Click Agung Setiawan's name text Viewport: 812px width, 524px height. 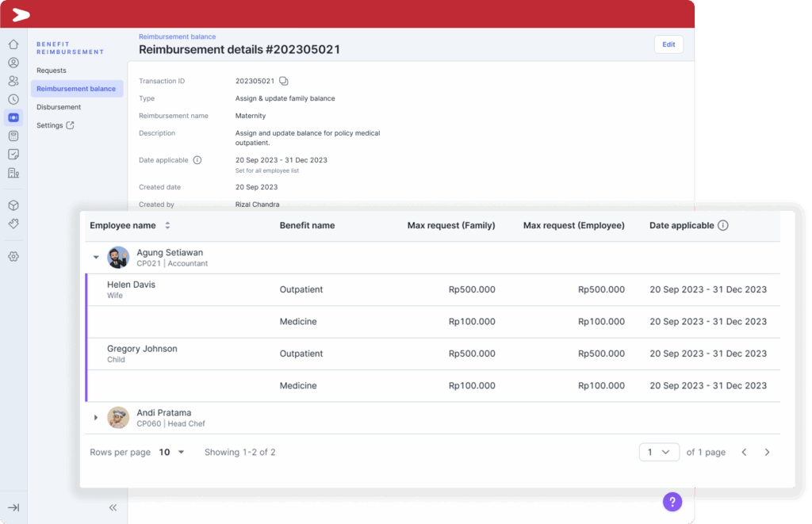(170, 252)
